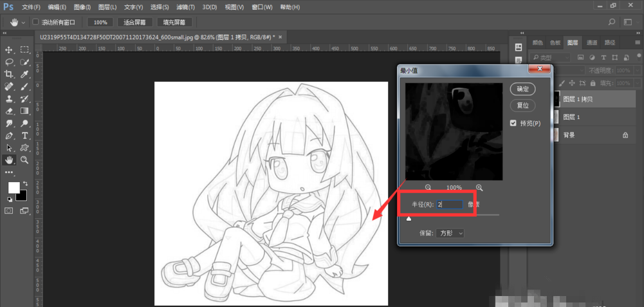Select the Horizontal Type tool
Viewport: 644px width, 307px height.
point(24,135)
